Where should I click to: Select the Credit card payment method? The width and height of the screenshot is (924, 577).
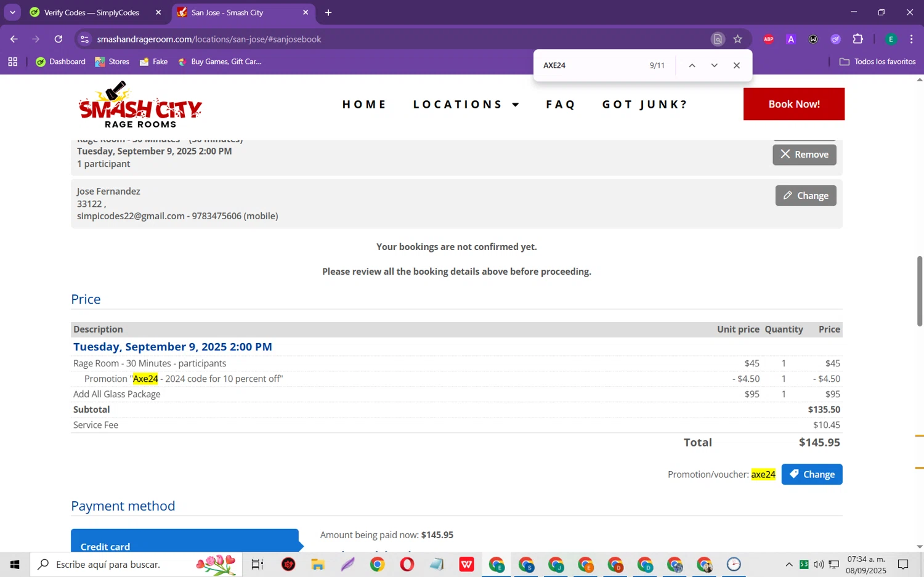click(185, 541)
